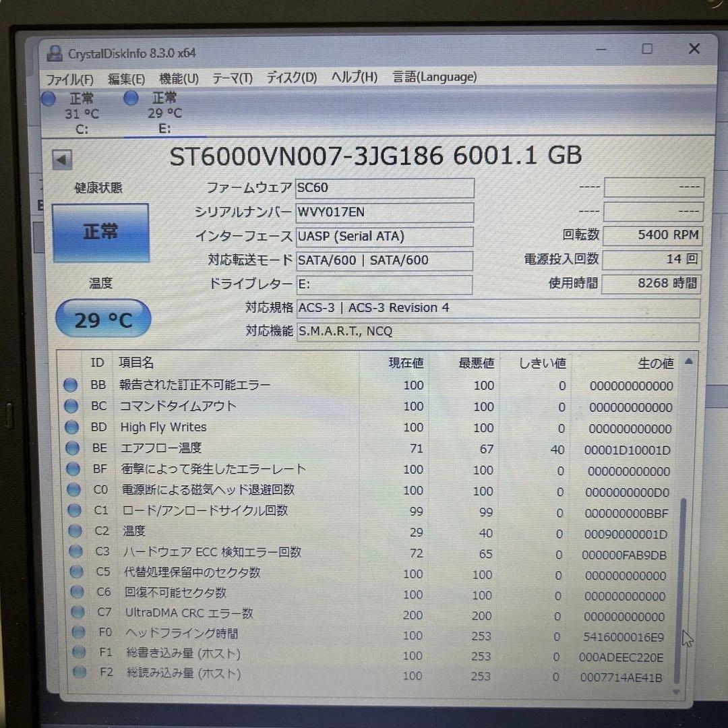Click the status indicator for 温度 attribute C2
Screen dimensions: 728x728
73,531
